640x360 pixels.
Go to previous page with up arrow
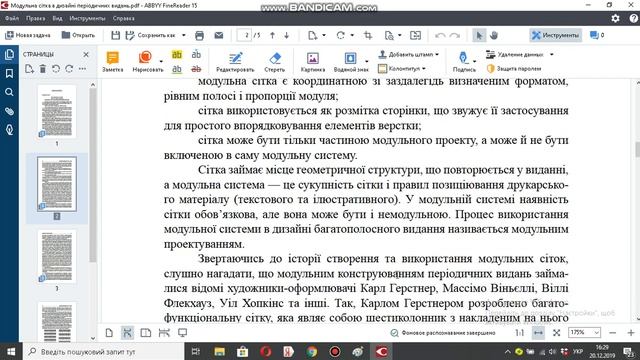click(x=272, y=36)
